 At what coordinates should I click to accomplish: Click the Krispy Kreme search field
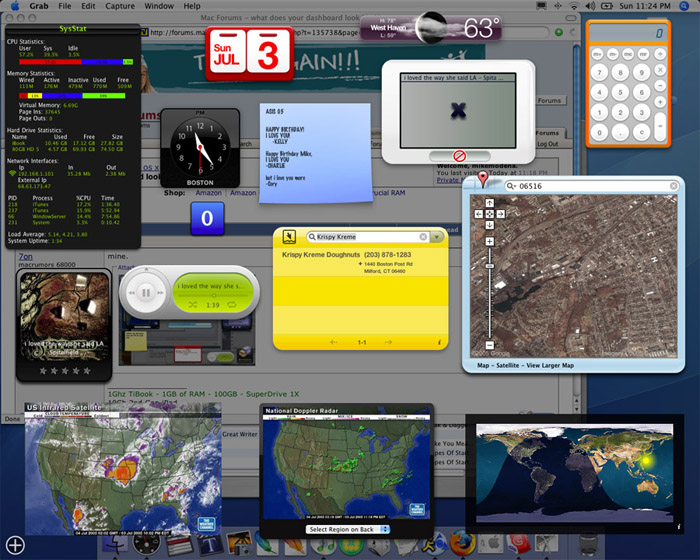click(x=367, y=237)
